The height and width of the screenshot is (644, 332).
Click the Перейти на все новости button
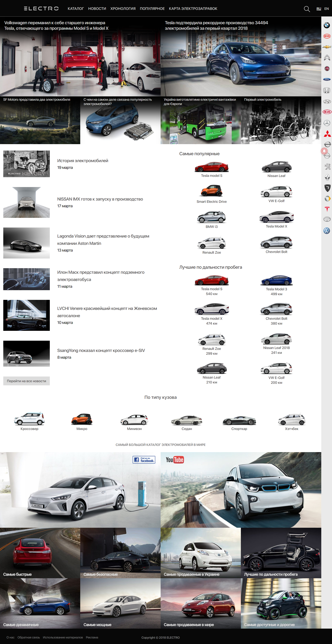coord(26,381)
